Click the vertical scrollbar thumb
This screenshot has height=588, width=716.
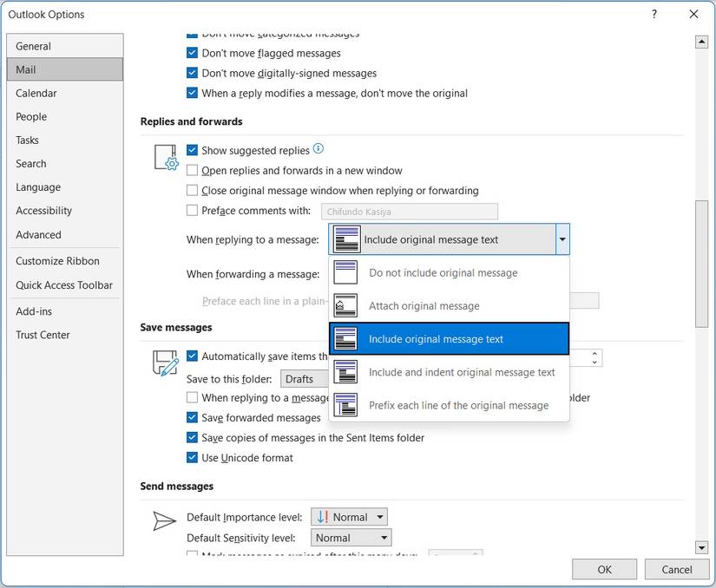(x=701, y=263)
